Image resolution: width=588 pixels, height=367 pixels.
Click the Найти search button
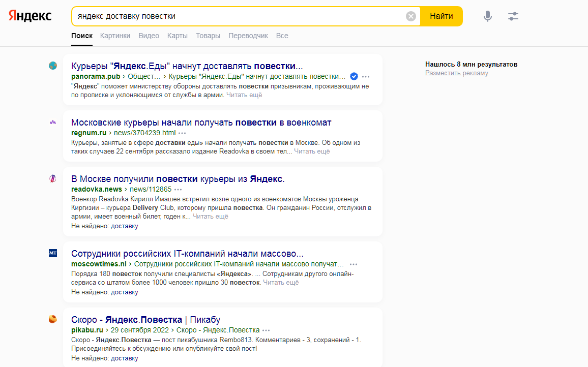point(442,16)
